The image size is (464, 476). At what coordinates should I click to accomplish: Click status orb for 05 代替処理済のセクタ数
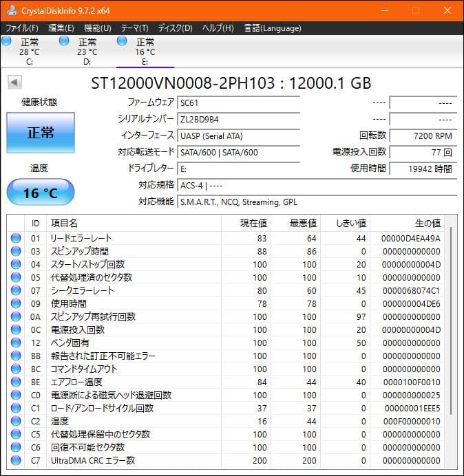16,277
